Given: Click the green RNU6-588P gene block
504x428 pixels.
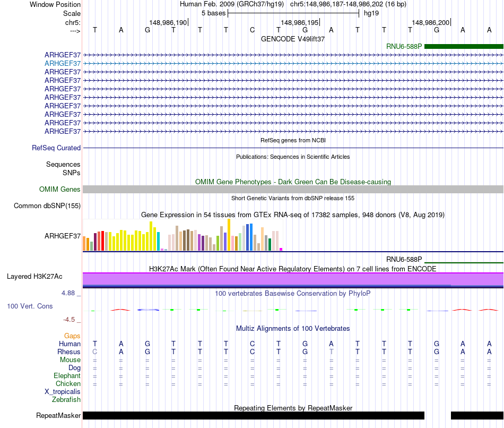Looking at the screenshot, I should coord(464,47).
